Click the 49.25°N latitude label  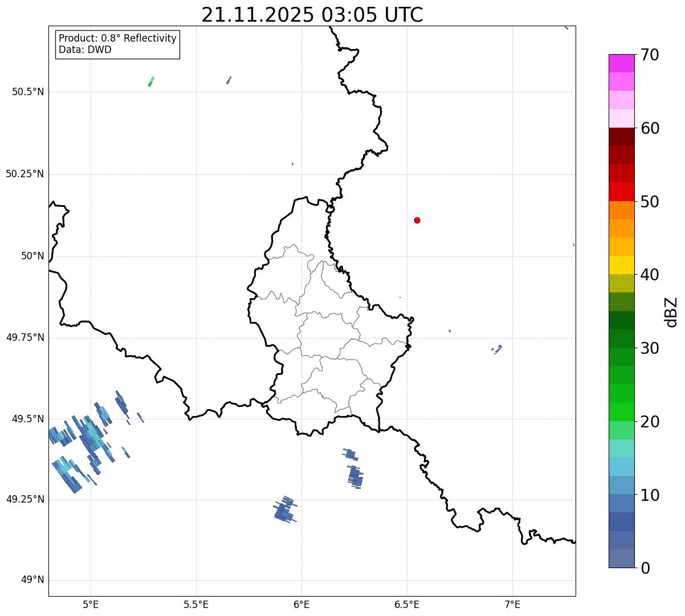[25, 499]
